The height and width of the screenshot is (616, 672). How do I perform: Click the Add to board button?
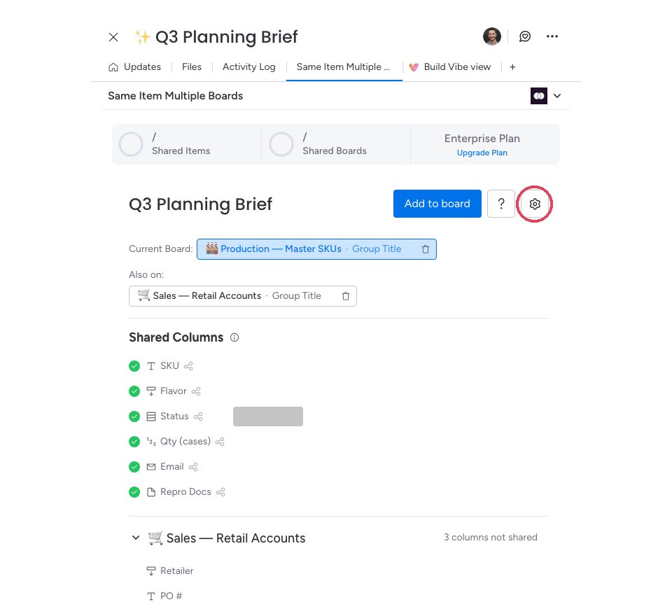(437, 204)
